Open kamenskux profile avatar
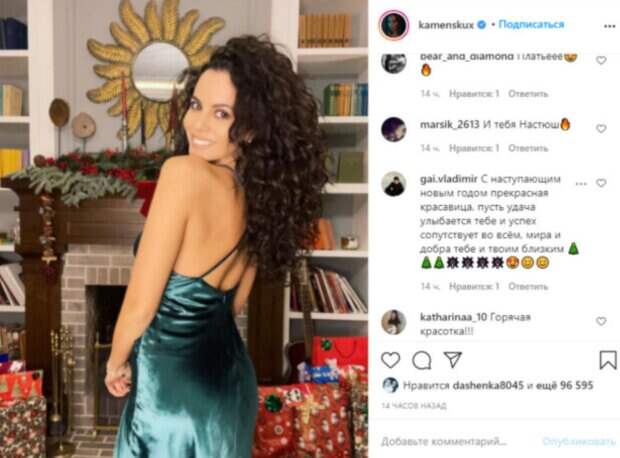Screen dimensions: 620x458 click(394, 25)
